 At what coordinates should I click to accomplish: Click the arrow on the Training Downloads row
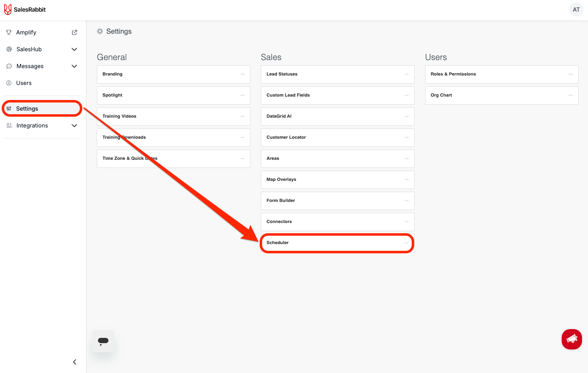coord(242,137)
